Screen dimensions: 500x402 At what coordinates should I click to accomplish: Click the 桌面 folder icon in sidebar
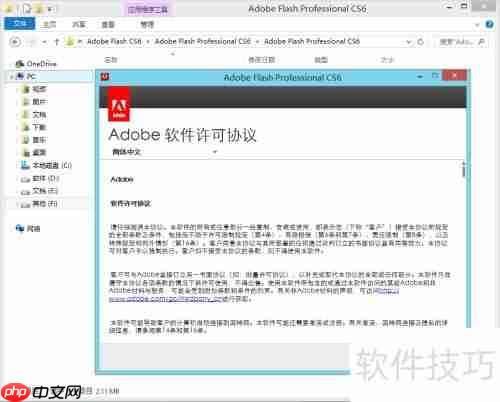pyautogui.click(x=25, y=152)
